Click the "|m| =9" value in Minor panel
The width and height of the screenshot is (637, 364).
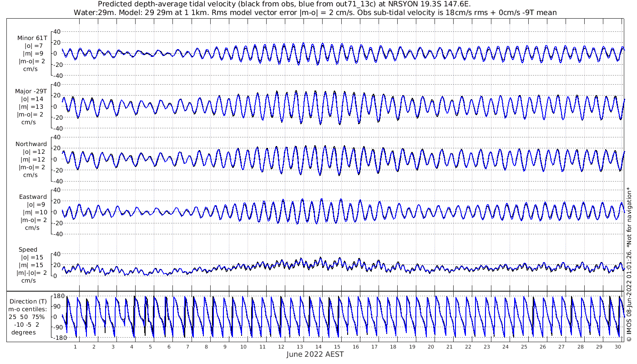pyautogui.click(x=34, y=53)
